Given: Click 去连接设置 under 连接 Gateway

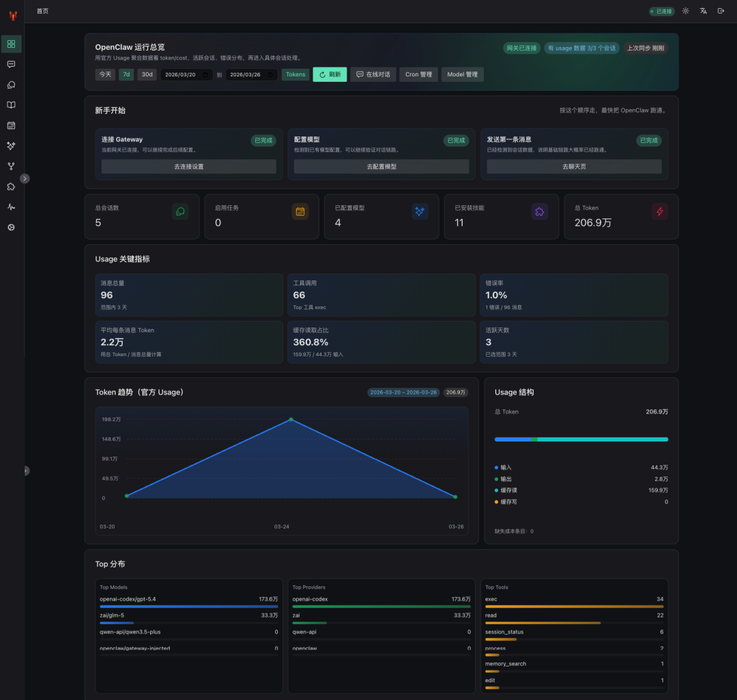Looking at the screenshot, I should [x=188, y=166].
